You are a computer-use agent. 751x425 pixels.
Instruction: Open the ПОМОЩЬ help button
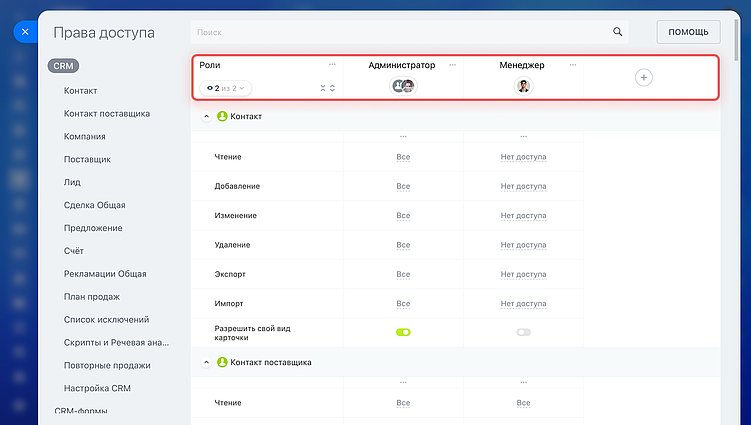688,32
